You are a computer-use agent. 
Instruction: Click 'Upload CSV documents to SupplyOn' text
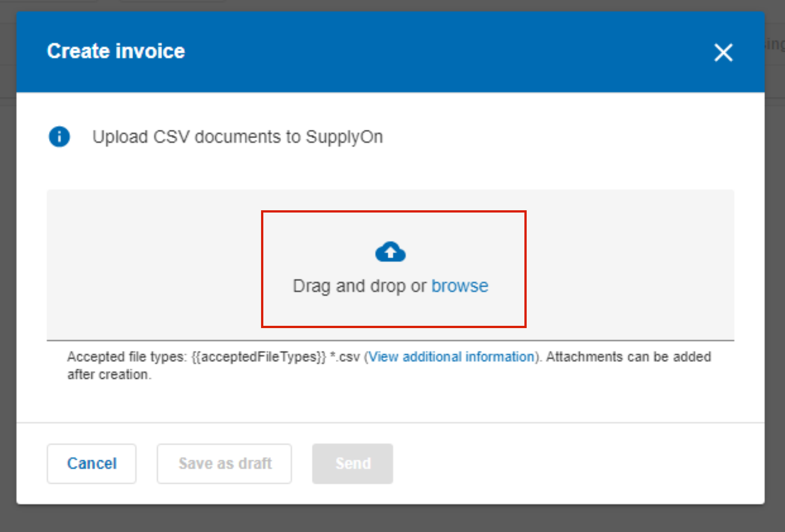tap(237, 137)
